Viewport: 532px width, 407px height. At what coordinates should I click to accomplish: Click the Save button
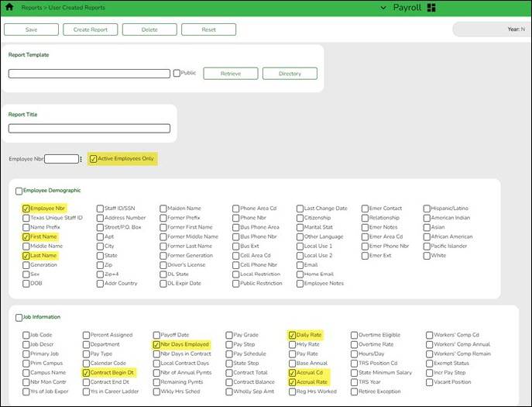tap(31, 29)
